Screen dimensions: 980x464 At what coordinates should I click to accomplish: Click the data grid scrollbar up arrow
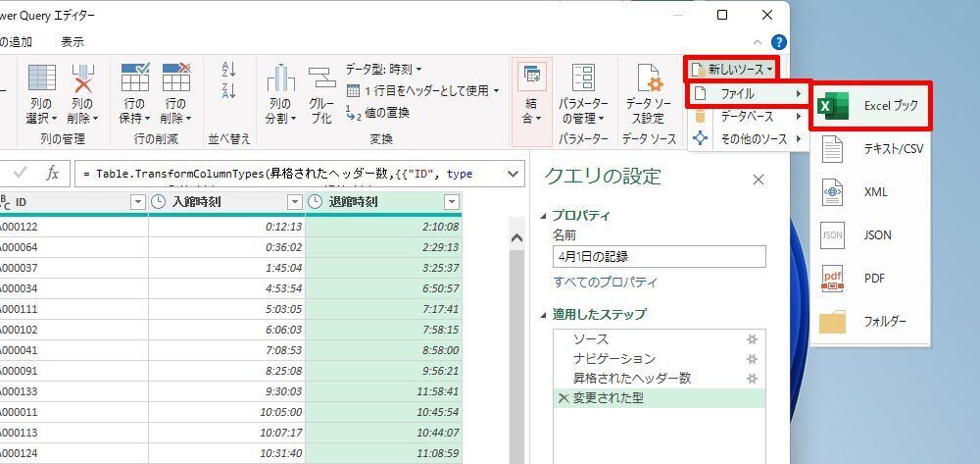[x=516, y=237]
